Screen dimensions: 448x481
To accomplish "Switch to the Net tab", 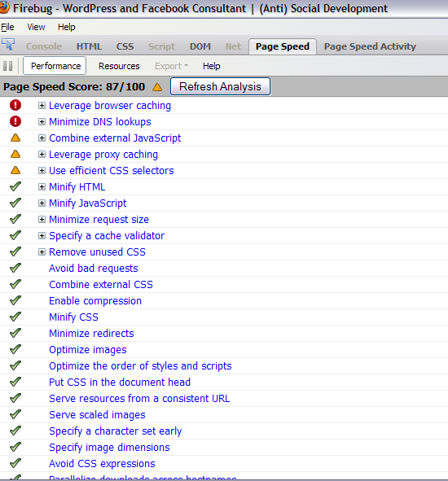I will point(233,46).
